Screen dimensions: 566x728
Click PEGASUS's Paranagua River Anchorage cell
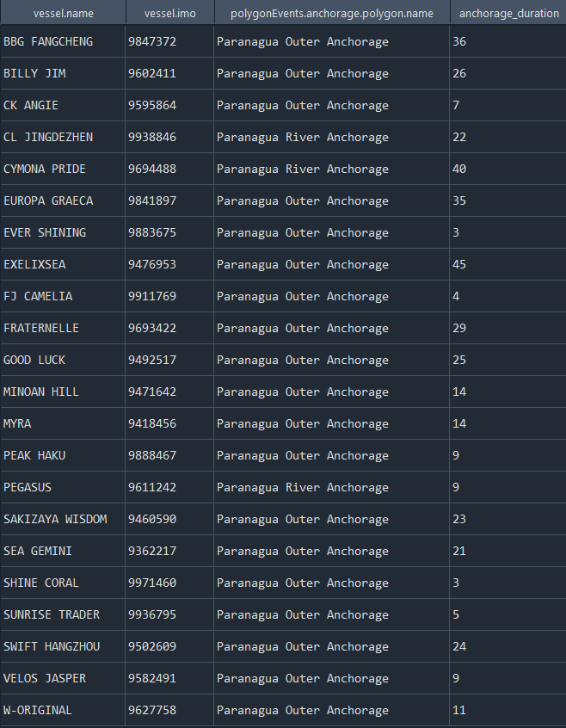tap(303, 488)
